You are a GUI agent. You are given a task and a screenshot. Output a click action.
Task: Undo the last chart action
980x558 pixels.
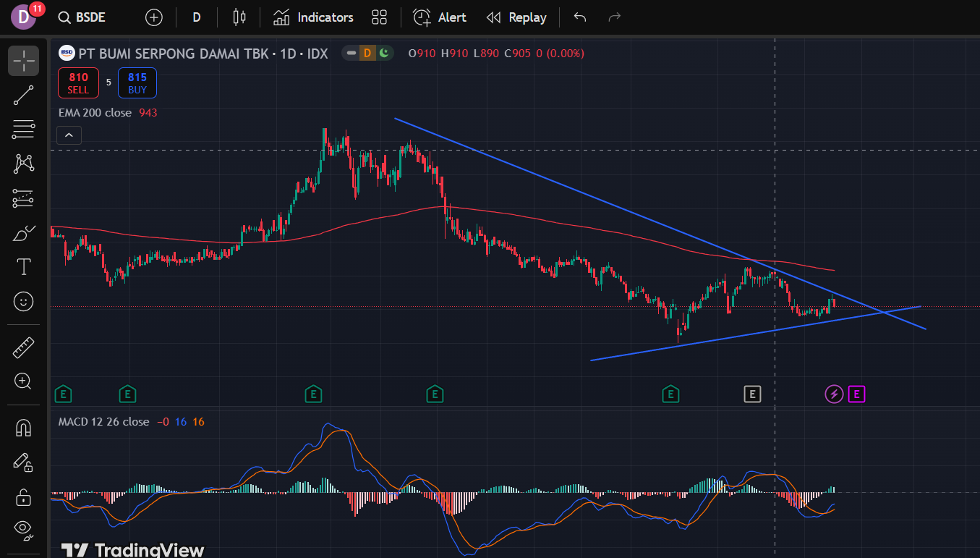pos(579,17)
